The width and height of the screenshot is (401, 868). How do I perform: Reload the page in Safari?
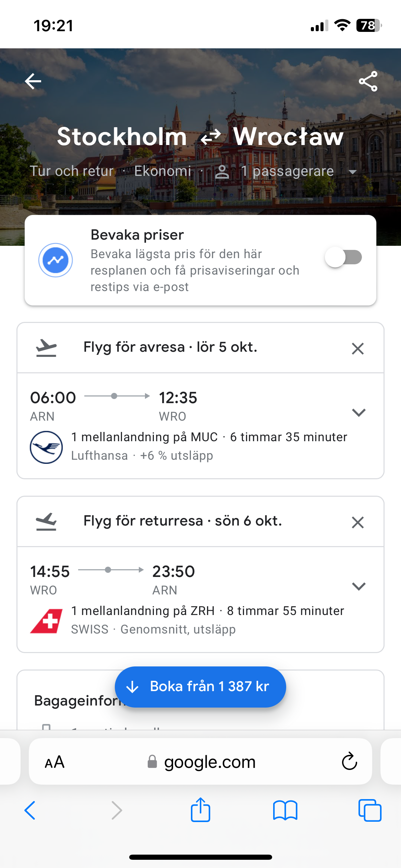349,761
